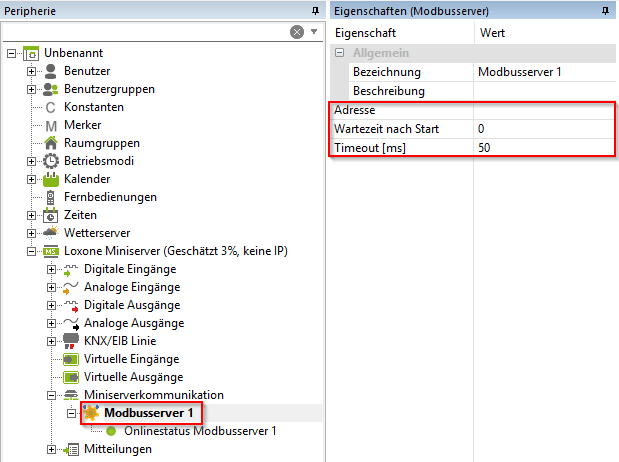This screenshot has width=619, height=462.
Task: Click the Merker M icon
Action: click(51, 126)
